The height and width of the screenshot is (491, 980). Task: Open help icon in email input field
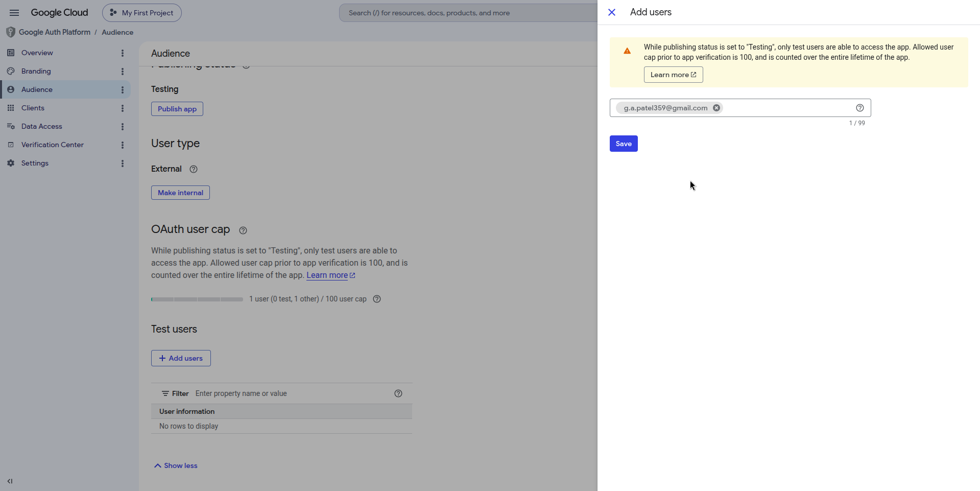click(860, 108)
